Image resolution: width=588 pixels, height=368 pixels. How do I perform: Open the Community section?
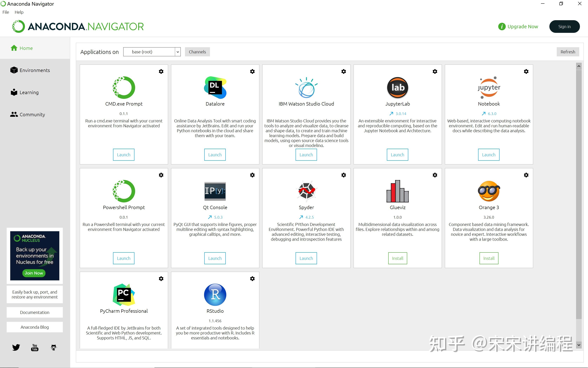tap(32, 114)
